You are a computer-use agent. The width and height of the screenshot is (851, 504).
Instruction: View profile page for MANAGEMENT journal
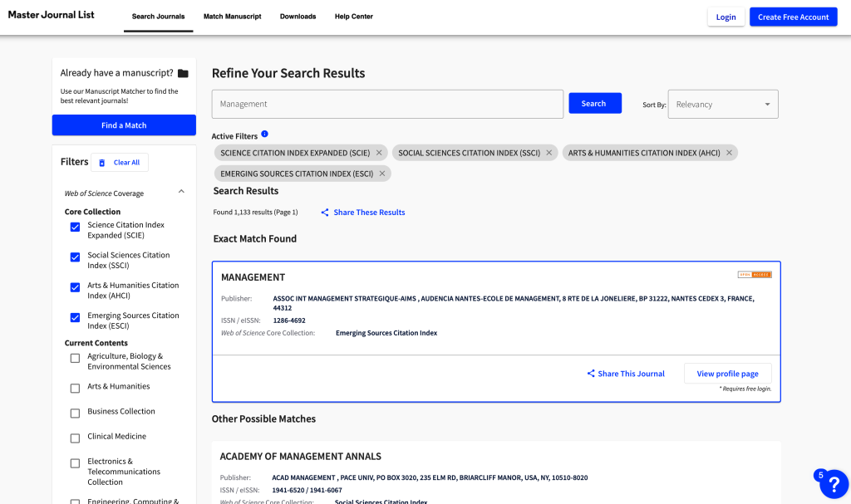(x=728, y=374)
